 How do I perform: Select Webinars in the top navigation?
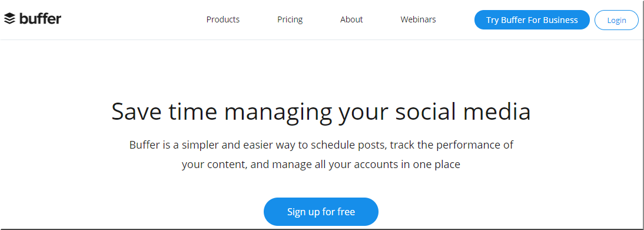tap(418, 19)
